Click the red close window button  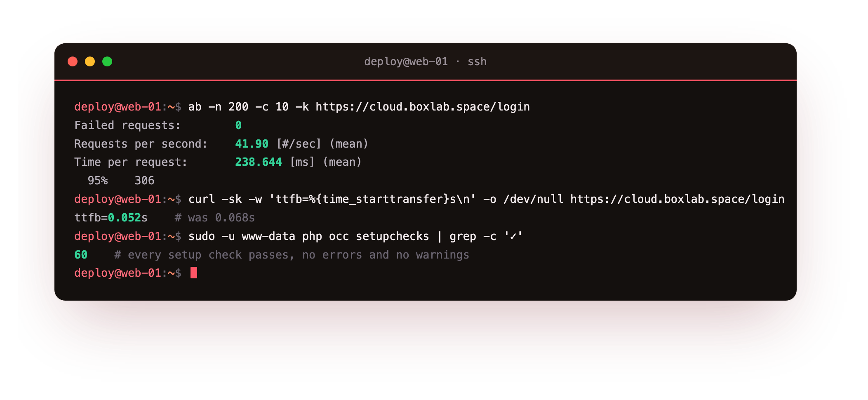coord(73,61)
